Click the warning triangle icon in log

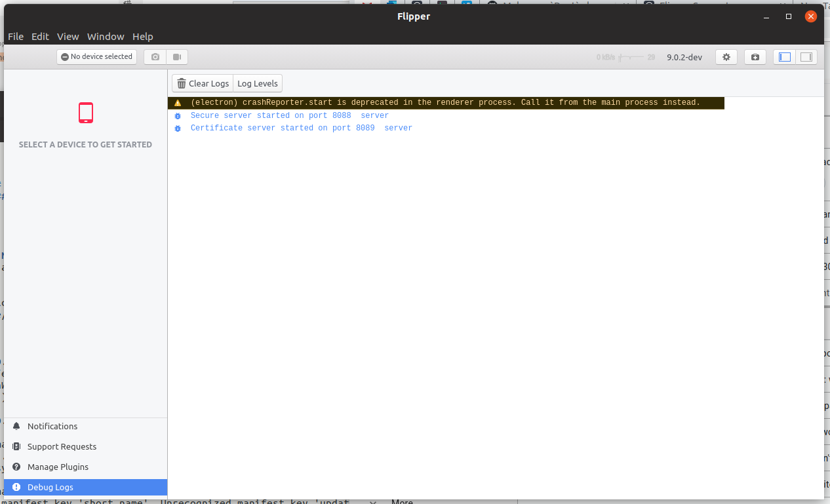point(178,103)
